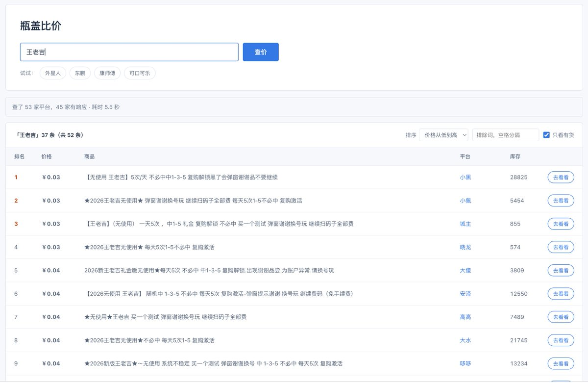Click the 价格 column header
588x383 pixels.
pos(47,156)
